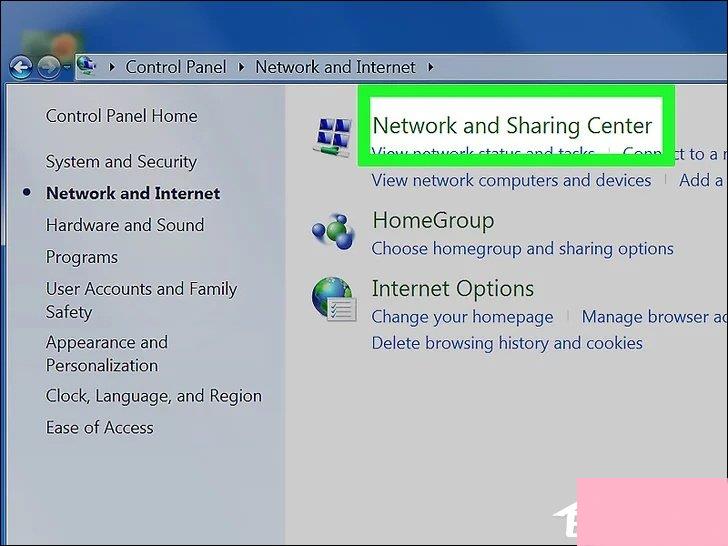Open System and Security category

[x=121, y=162]
